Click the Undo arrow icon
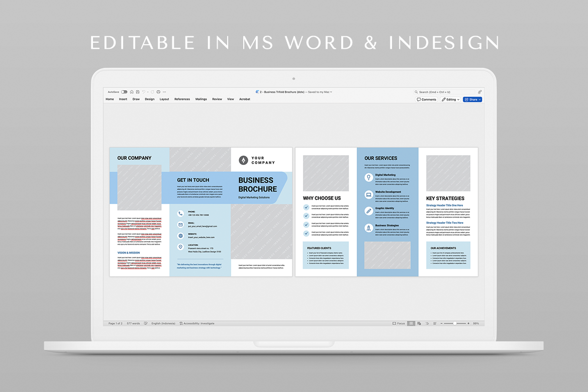Image resolution: width=588 pixels, height=392 pixels. click(143, 92)
